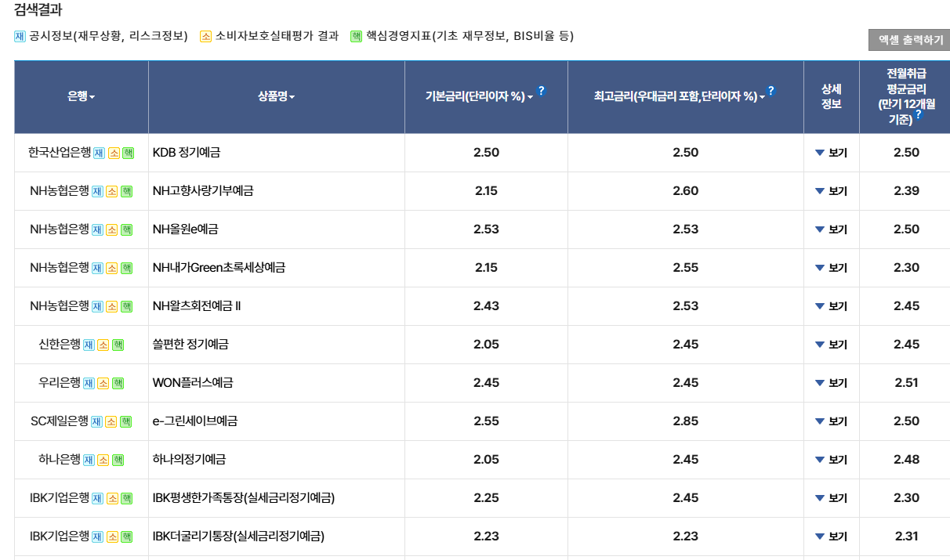
Task: Click product name e-그린세이브예금
Action: point(195,421)
